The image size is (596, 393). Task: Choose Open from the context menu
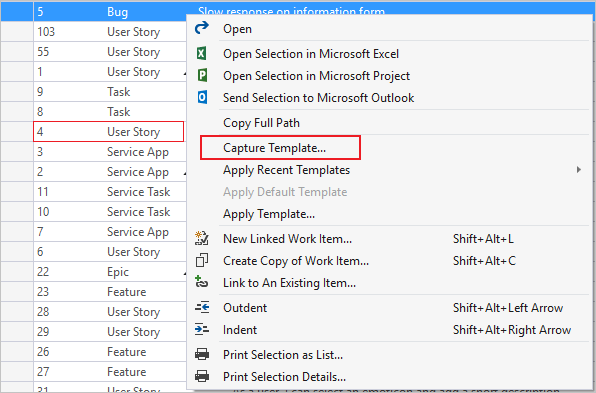pyautogui.click(x=390, y=29)
